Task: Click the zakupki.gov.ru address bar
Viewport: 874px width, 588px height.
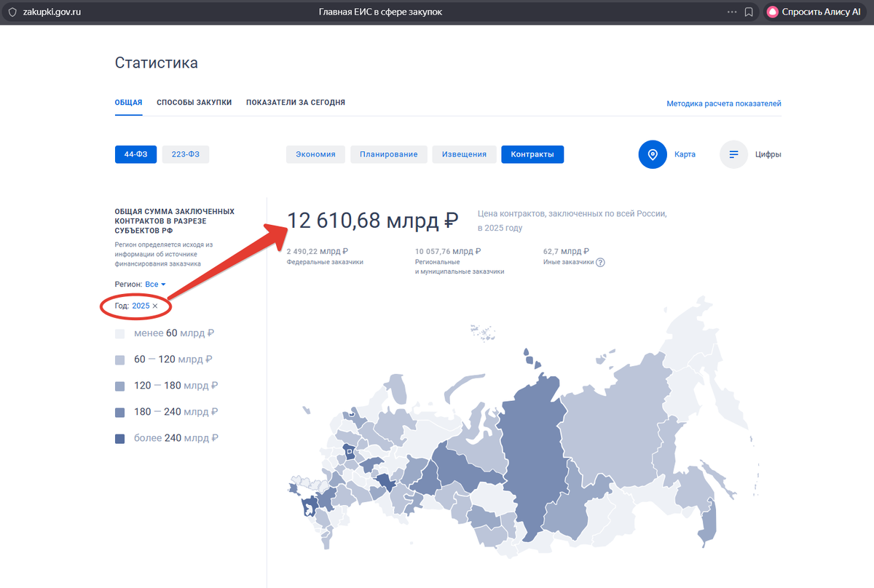Action: [52, 12]
